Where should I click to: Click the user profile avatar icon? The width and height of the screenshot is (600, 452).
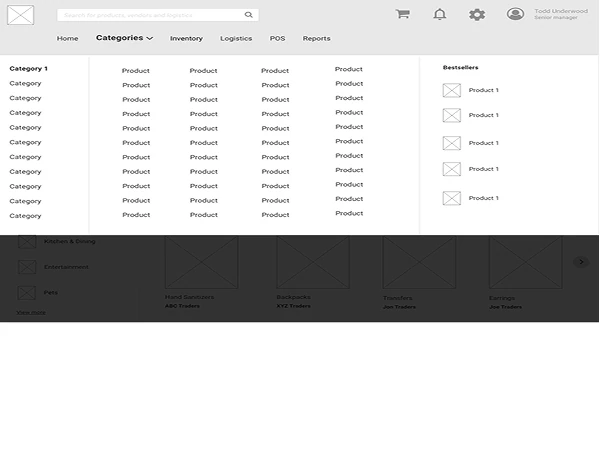515,14
